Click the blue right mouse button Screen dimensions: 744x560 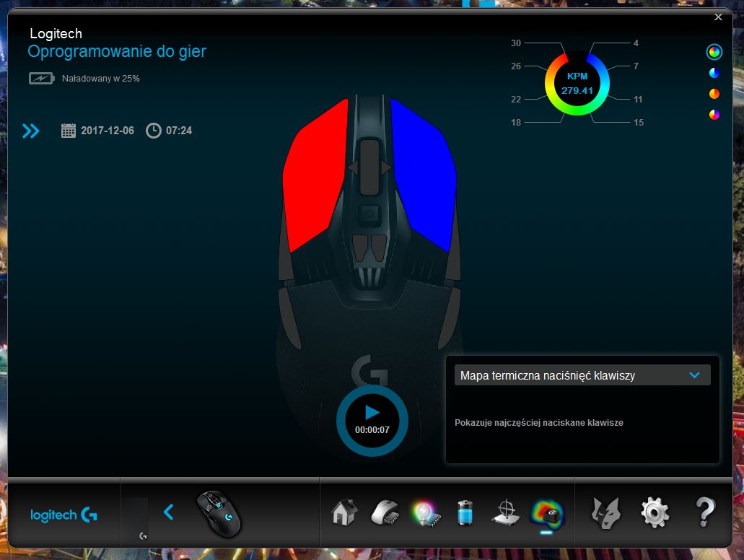[x=423, y=175]
